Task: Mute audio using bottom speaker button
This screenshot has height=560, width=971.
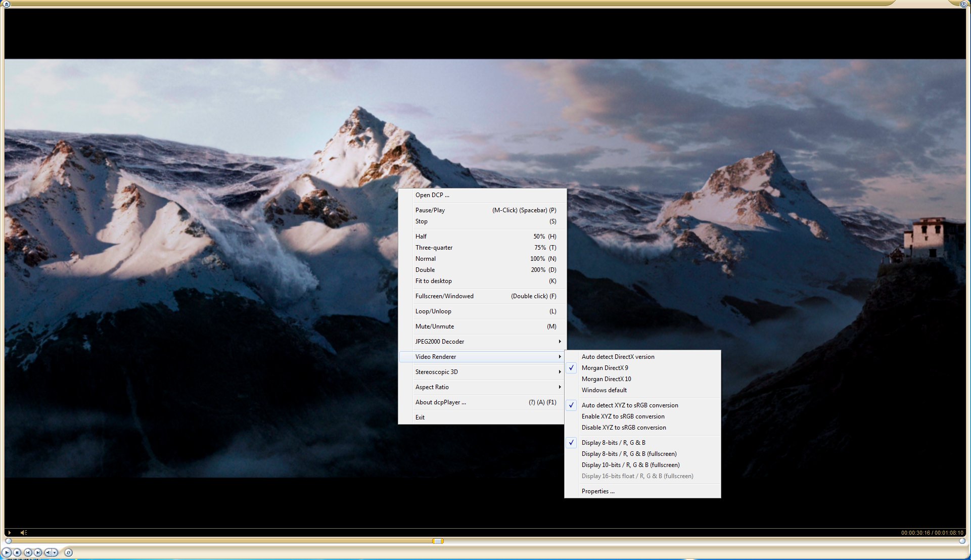Action: pyautogui.click(x=49, y=553)
